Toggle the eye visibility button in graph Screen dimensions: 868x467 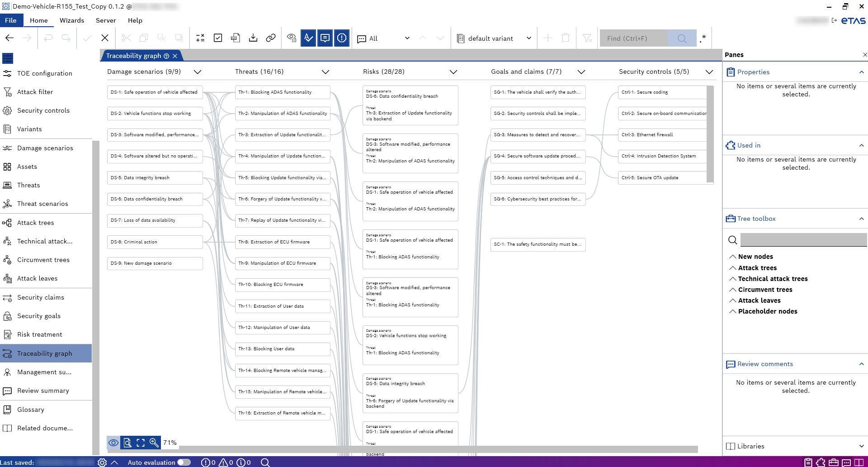point(113,443)
